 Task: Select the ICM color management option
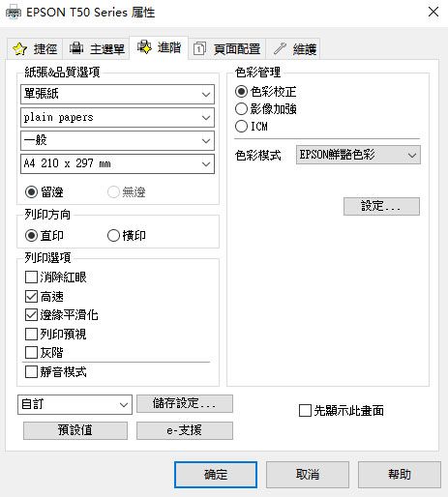click(x=241, y=126)
